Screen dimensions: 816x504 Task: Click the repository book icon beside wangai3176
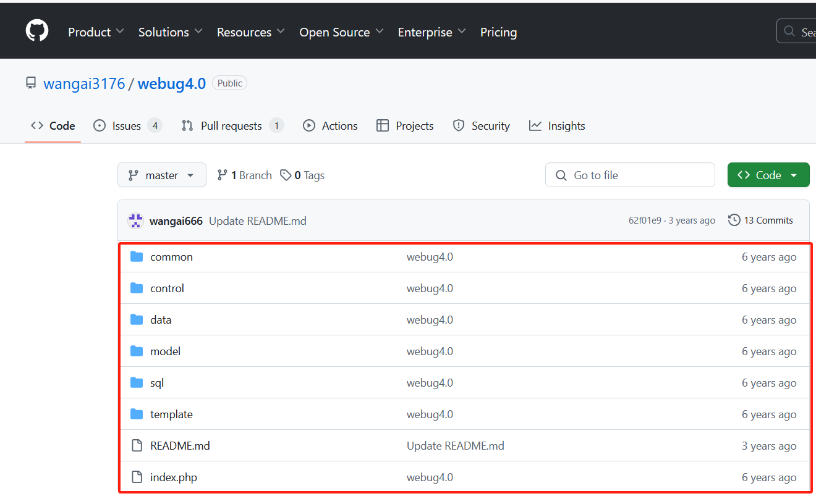[31, 83]
